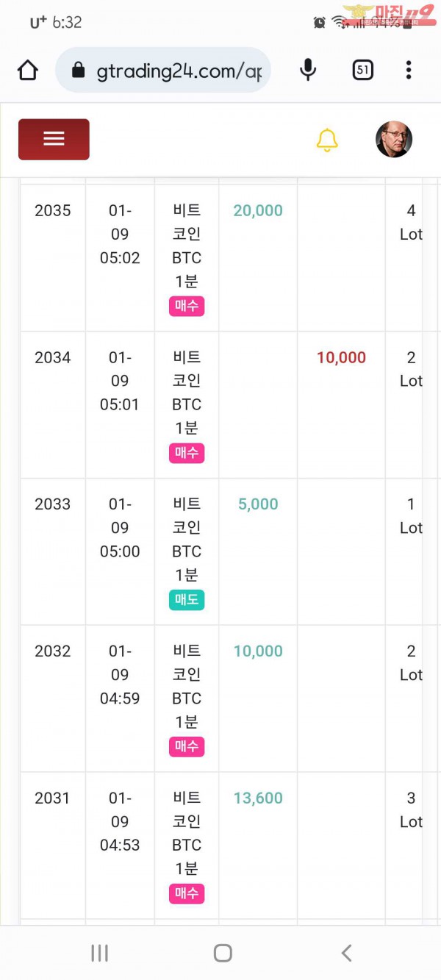The image size is (441, 980).
Task: Click the 매수 badge in row 2032
Action: pyautogui.click(x=187, y=747)
